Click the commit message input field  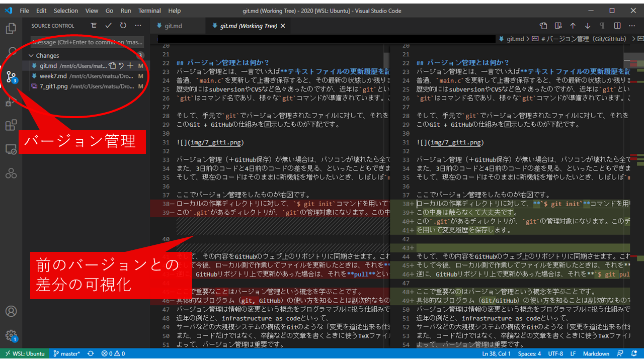pos(87,42)
